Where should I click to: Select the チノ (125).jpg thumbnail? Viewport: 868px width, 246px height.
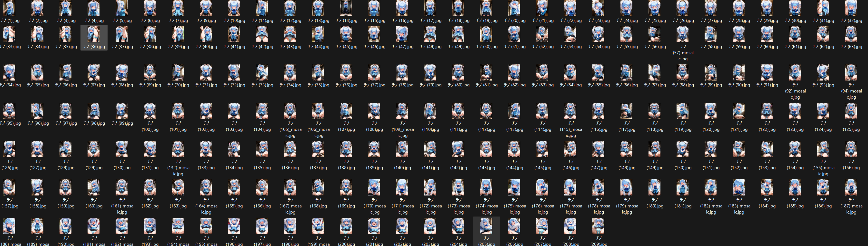851,111
